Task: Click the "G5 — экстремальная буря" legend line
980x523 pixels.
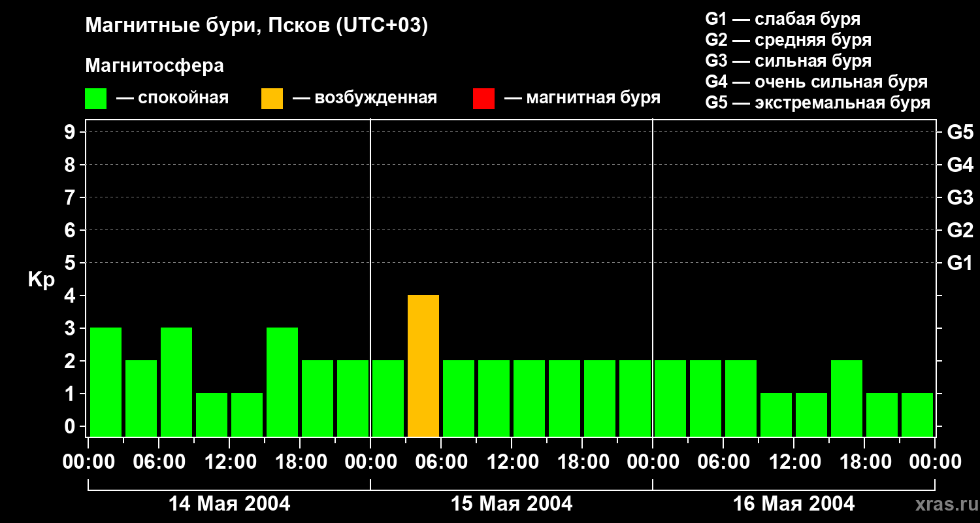Action: point(817,103)
